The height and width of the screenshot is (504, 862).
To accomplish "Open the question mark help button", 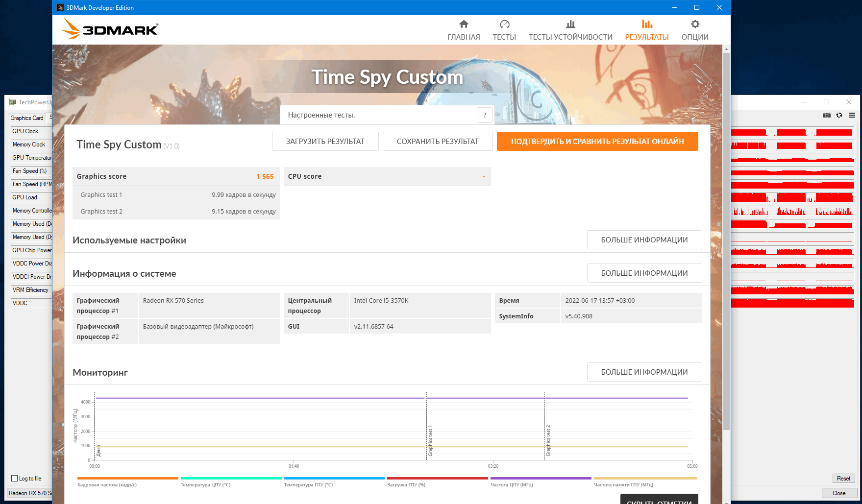I will (485, 115).
